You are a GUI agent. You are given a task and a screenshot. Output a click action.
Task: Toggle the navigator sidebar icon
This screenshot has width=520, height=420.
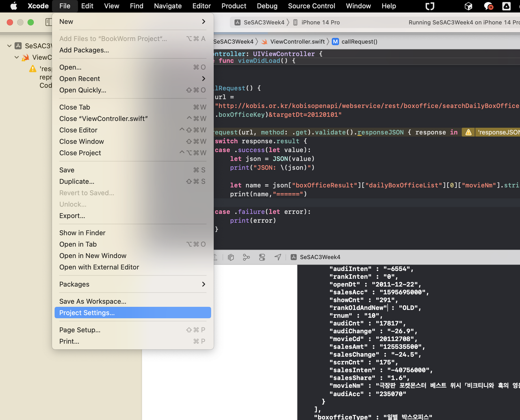click(48, 22)
